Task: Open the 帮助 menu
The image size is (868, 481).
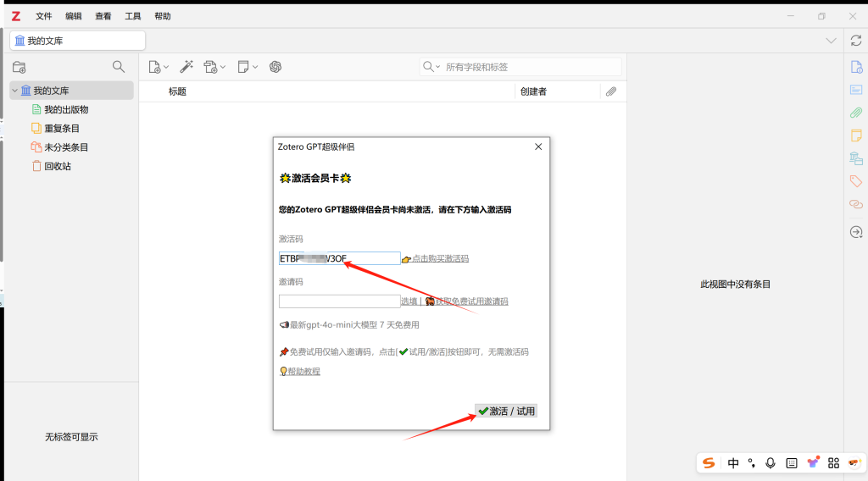Action: tap(163, 16)
